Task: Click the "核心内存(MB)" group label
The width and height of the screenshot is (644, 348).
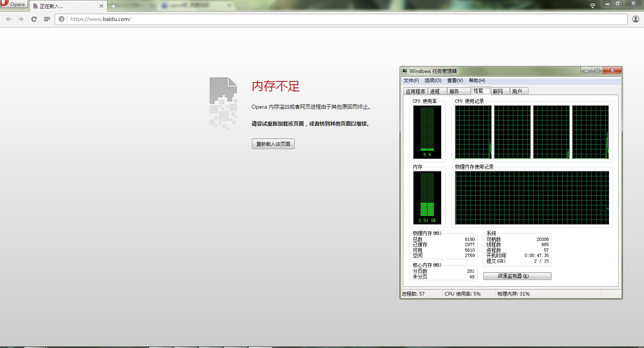Action: click(427, 265)
